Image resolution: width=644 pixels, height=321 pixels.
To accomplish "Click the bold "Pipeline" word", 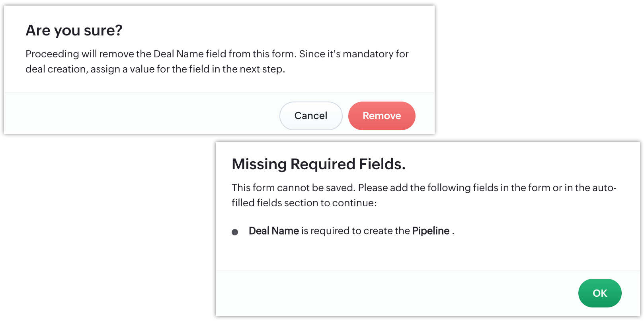I will coord(431,231).
